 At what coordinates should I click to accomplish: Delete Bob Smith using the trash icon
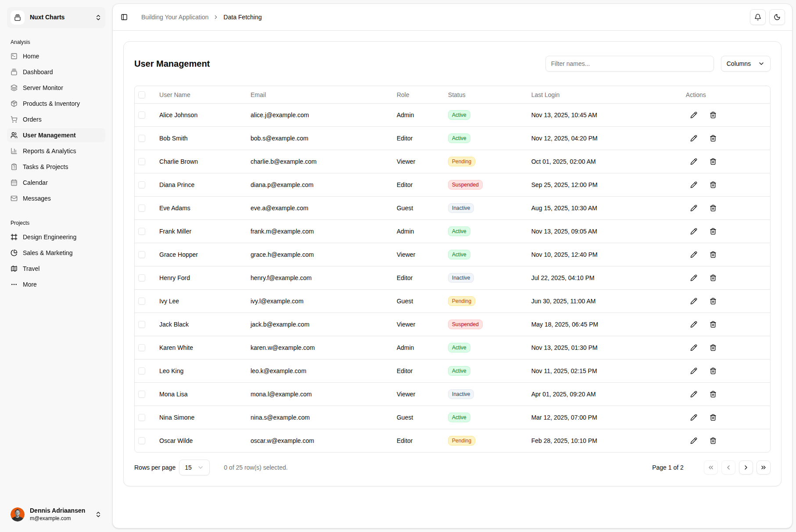click(x=713, y=138)
